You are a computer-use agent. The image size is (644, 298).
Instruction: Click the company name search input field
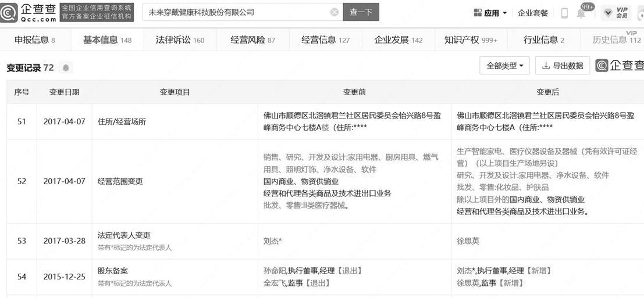[236, 12]
